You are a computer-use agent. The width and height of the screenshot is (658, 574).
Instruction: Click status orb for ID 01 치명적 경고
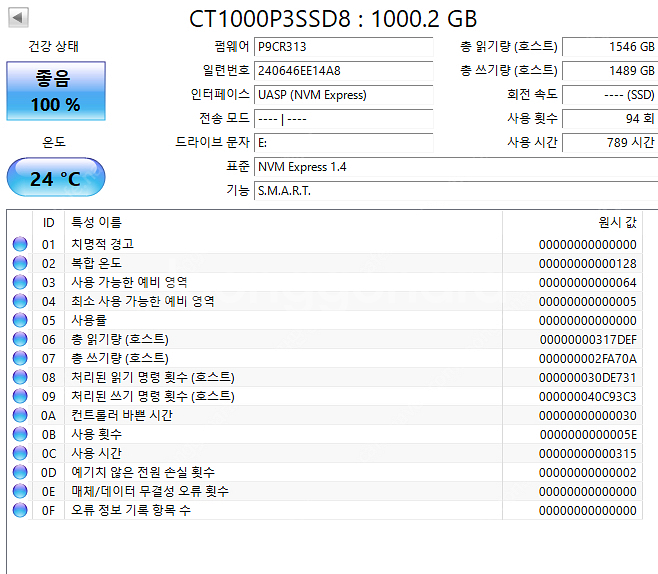[20, 244]
